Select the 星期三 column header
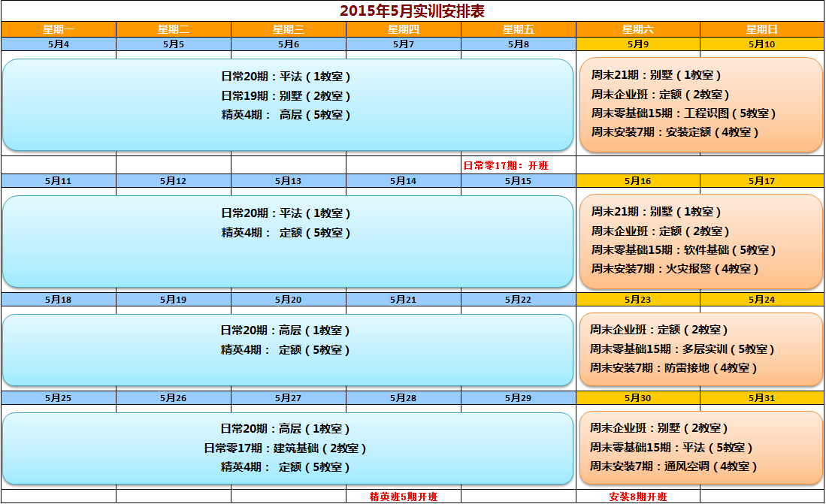826x504 pixels. coord(288,29)
